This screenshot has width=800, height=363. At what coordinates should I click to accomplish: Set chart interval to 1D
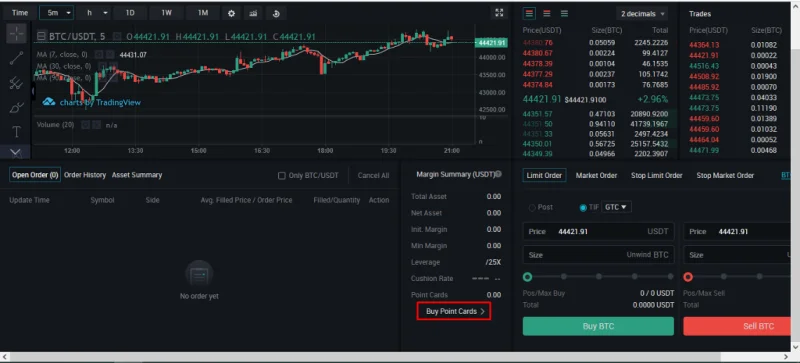pos(130,13)
